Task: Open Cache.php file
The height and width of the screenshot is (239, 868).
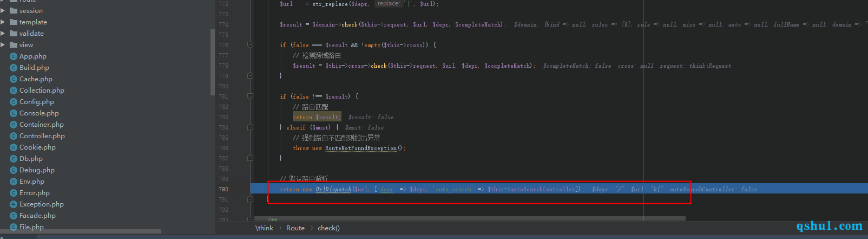Action: tap(36, 79)
